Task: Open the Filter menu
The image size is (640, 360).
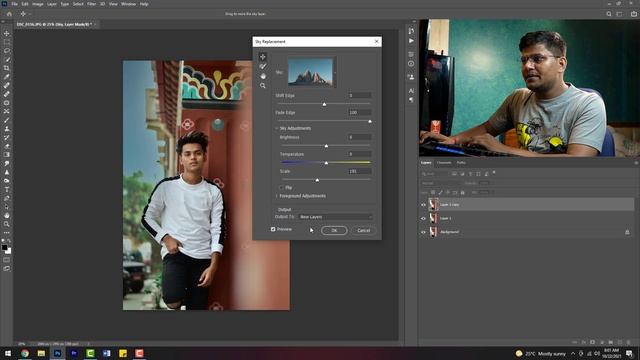Action: [91, 4]
